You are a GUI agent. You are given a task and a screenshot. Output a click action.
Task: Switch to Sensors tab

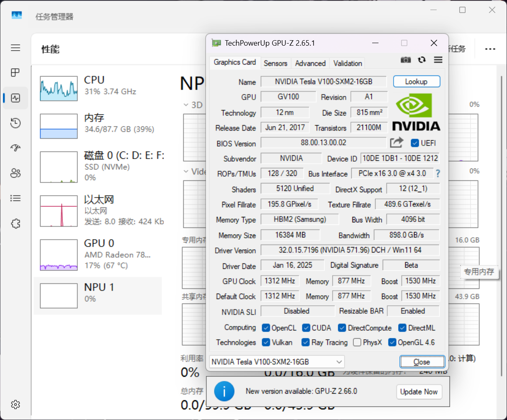(x=275, y=63)
